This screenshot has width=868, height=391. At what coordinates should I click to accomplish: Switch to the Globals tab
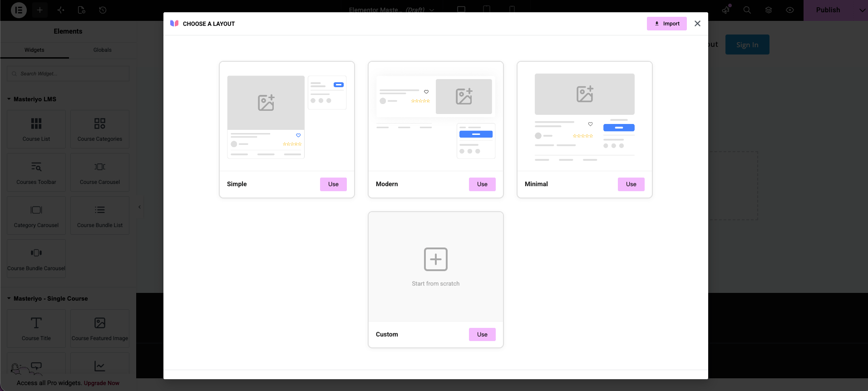(103, 50)
